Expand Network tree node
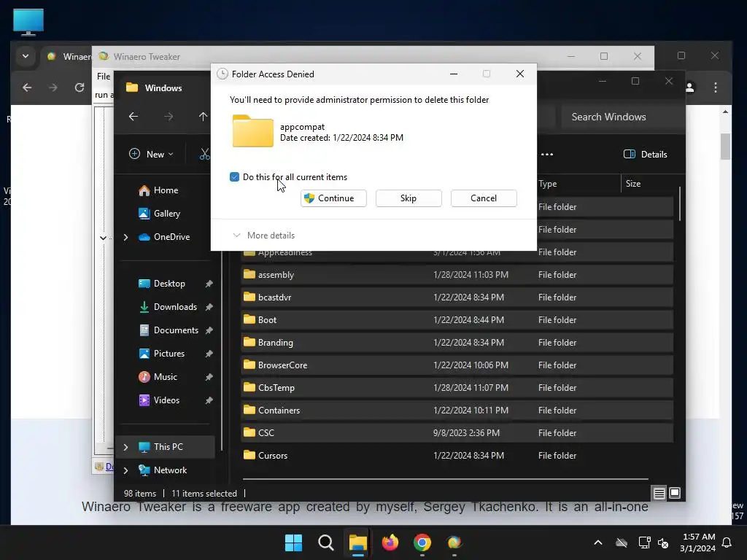Image resolution: width=747 pixels, height=560 pixels. click(x=125, y=470)
